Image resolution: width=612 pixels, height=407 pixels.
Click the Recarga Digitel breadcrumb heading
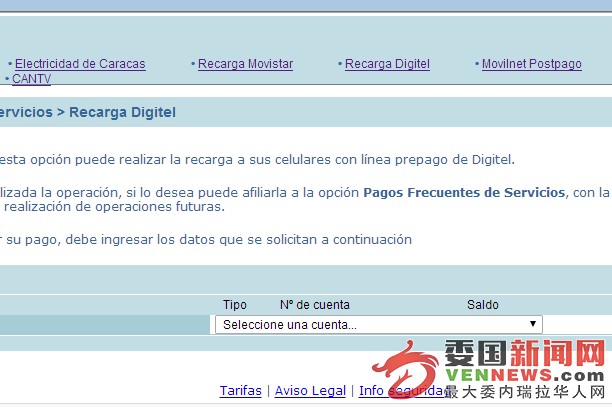[x=122, y=112]
